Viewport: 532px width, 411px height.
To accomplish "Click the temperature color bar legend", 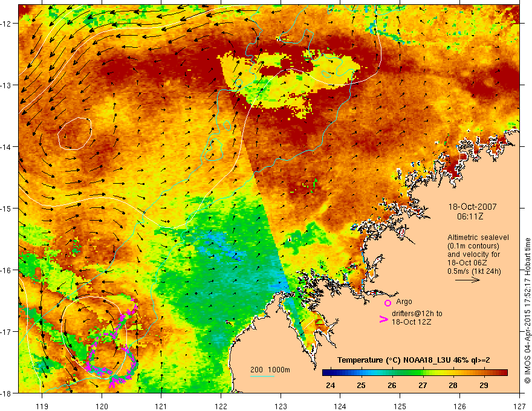I will coord(415,373).
